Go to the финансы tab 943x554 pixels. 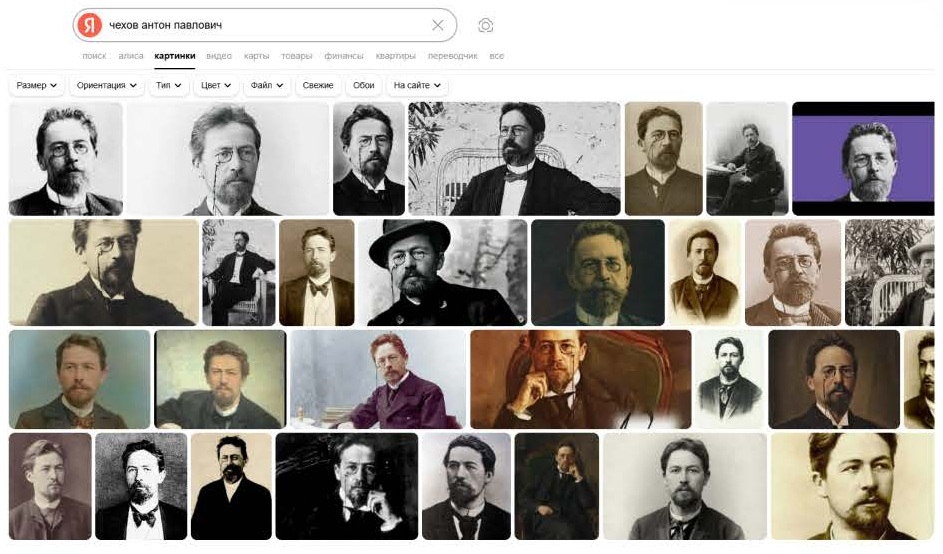[x=343, y=56]
